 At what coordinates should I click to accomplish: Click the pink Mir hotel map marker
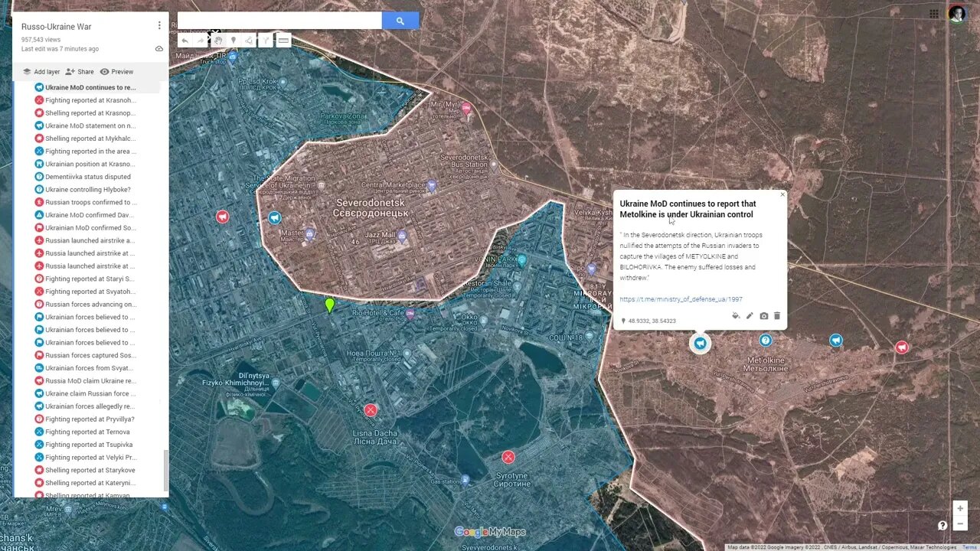pyautogui.click(x=466, y=110)
